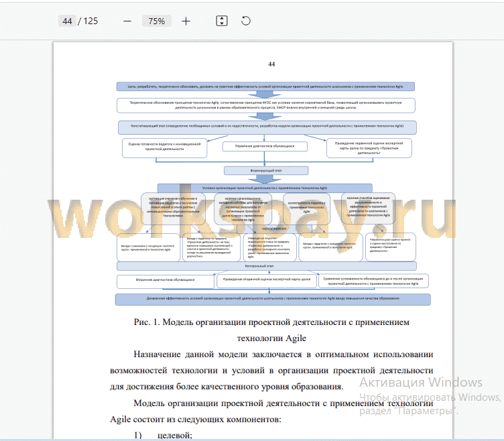Viewport: 504px width, 441px height.
Task: Click the current page number field showing 44
Action: (67, 21)
